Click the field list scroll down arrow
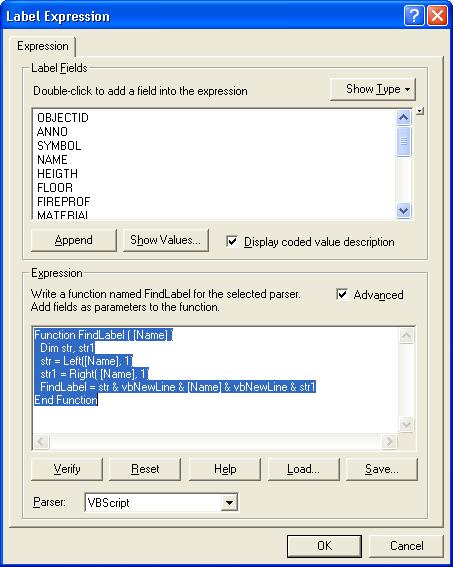The image size is (453, 567). click(403, 210)
